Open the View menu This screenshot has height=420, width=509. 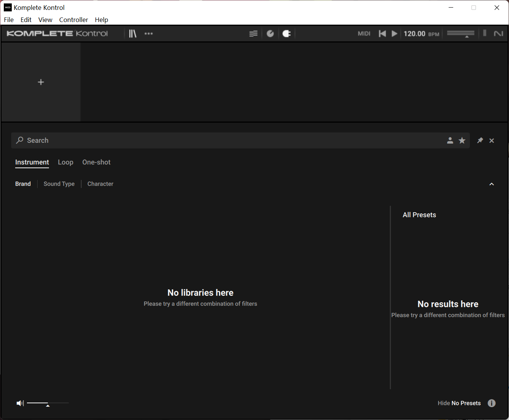pos(45,20)
